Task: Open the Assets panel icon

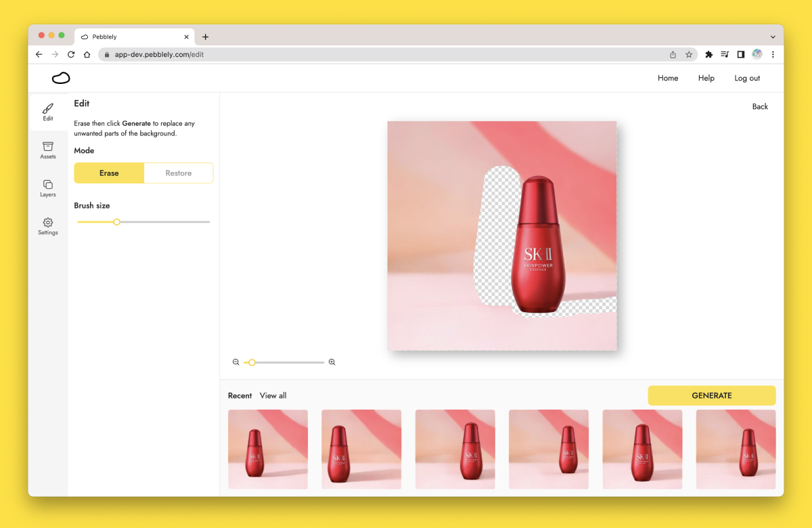Action: (x=48, y=150)
